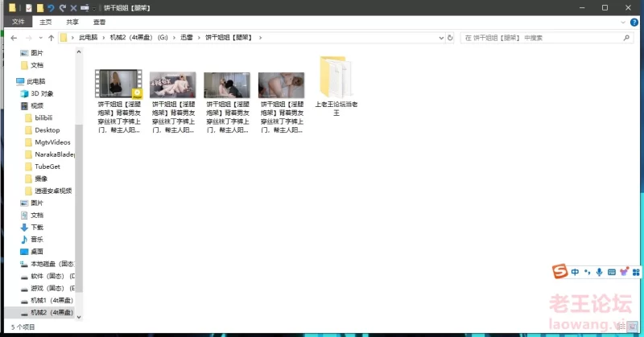Open the 共享 ribbon tab
The height and width of the screenshot is (337, 644).
72,23
